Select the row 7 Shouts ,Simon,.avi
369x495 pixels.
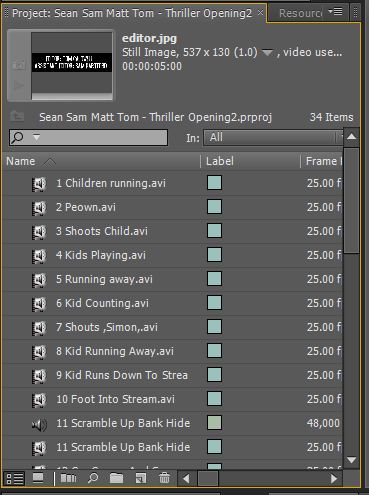coord(172,328)
